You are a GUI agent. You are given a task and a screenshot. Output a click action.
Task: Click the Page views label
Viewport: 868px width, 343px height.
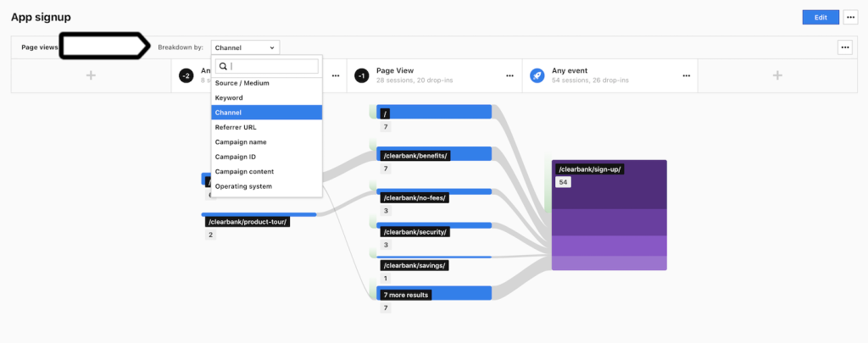tap(39, 47)
